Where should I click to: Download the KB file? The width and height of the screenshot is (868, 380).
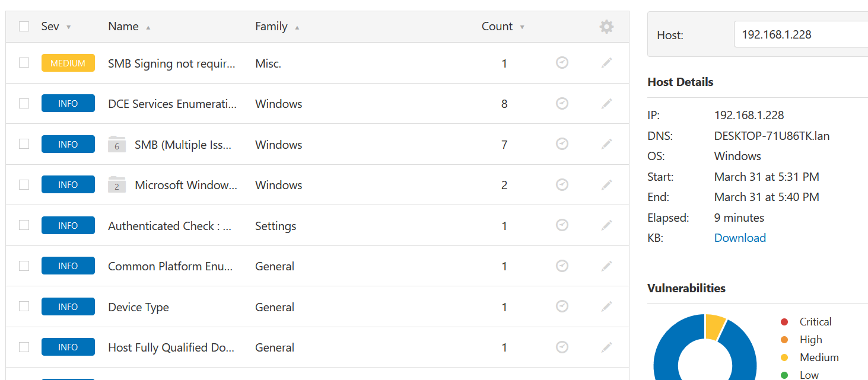(x=740, y=238)
